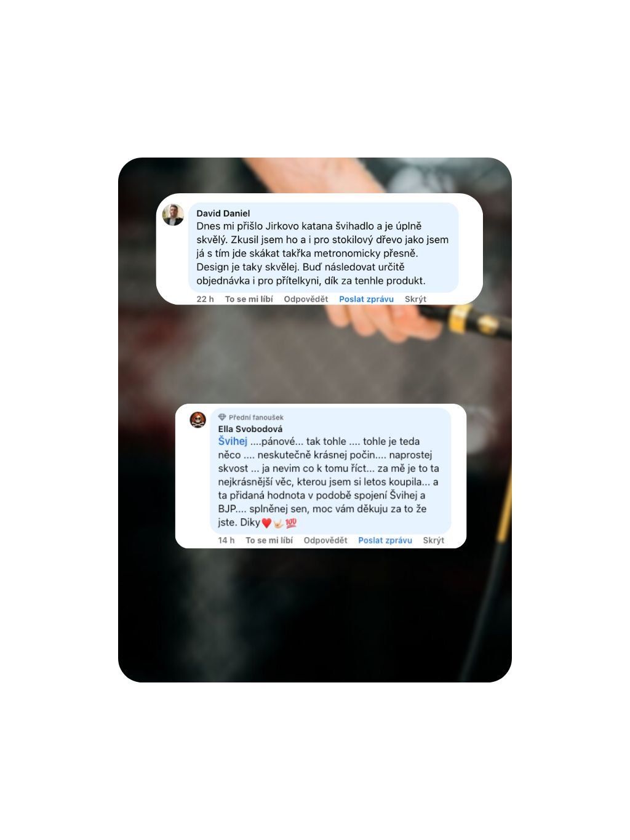Open the 14 h timestamp on Ella's comment

point(226,540)
